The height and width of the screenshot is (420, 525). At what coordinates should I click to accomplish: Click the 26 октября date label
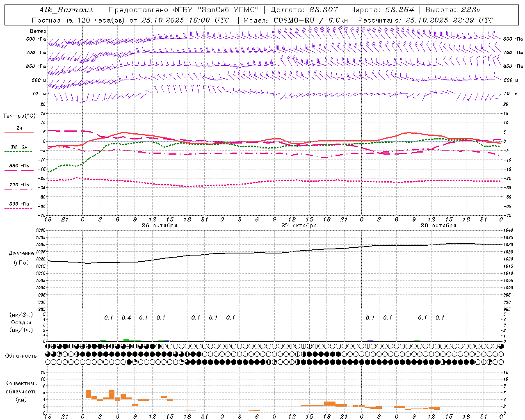click(160, 226)
